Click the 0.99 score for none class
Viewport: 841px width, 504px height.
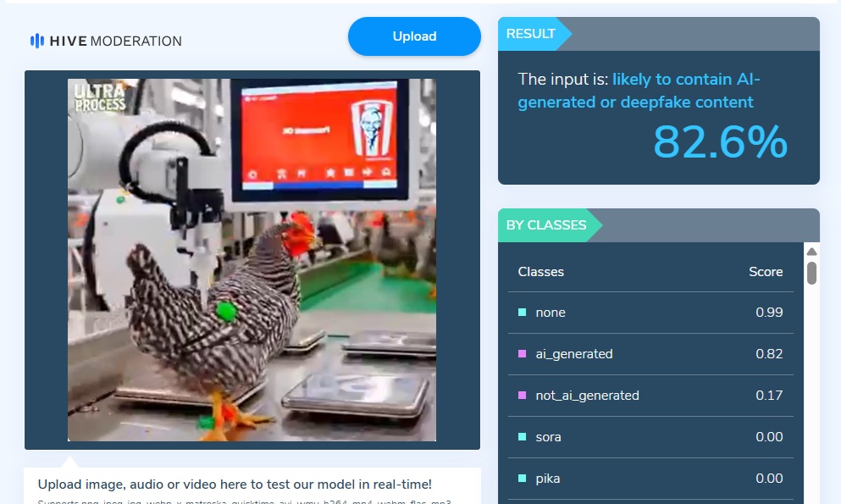point(769,313)
